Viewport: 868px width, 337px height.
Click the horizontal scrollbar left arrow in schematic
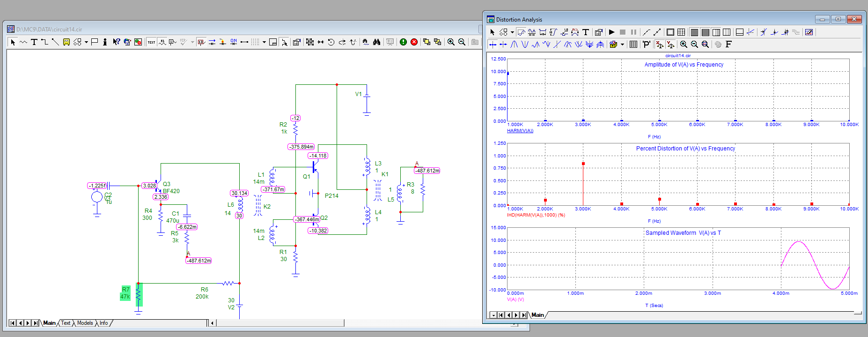pyautogui.click(x=213, y=323)
